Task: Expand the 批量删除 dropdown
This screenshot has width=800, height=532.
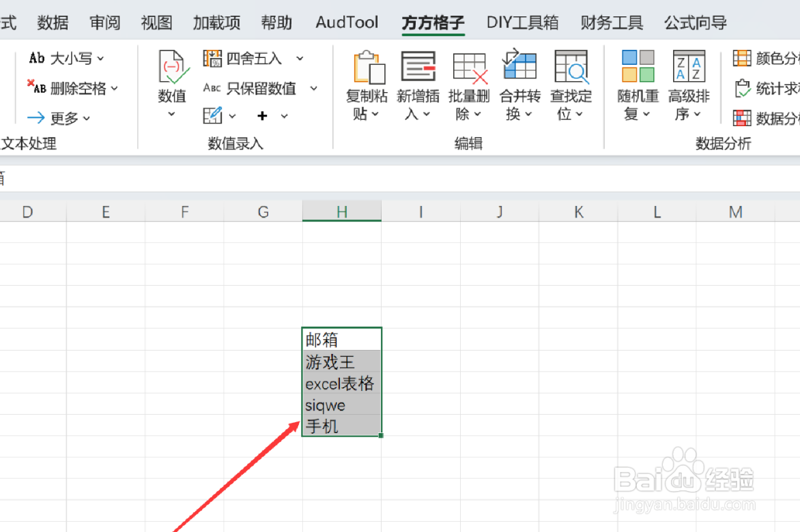Action: pyautogui.click(x=478, y=114)
